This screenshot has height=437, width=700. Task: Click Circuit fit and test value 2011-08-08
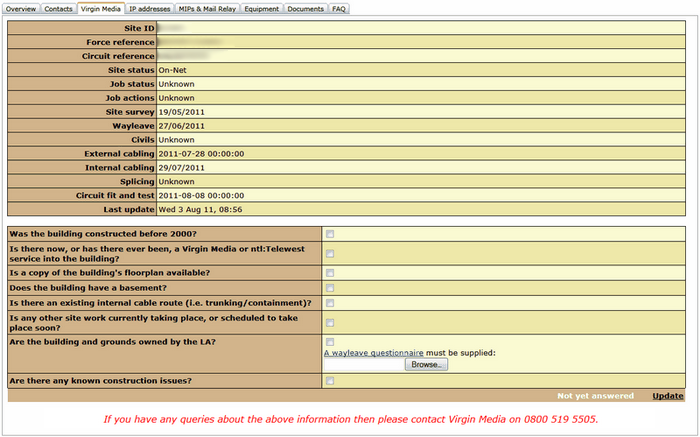(x=201, y=196)
